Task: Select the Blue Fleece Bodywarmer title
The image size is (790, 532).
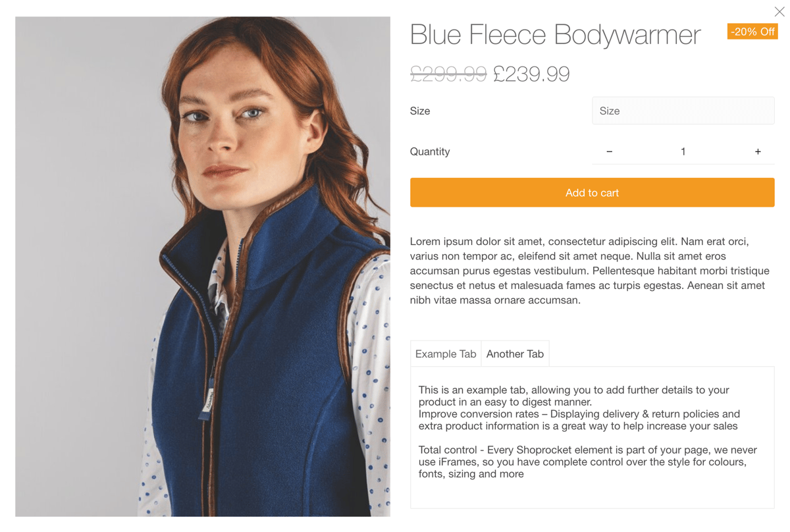Action: click(x=555, y=35)
